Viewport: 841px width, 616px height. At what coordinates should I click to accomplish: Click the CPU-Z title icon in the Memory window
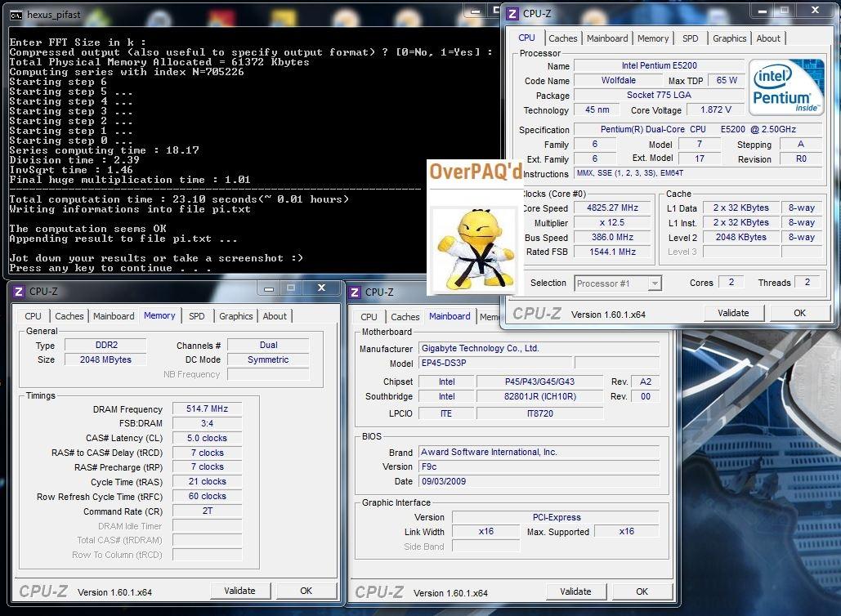point(19,291)
